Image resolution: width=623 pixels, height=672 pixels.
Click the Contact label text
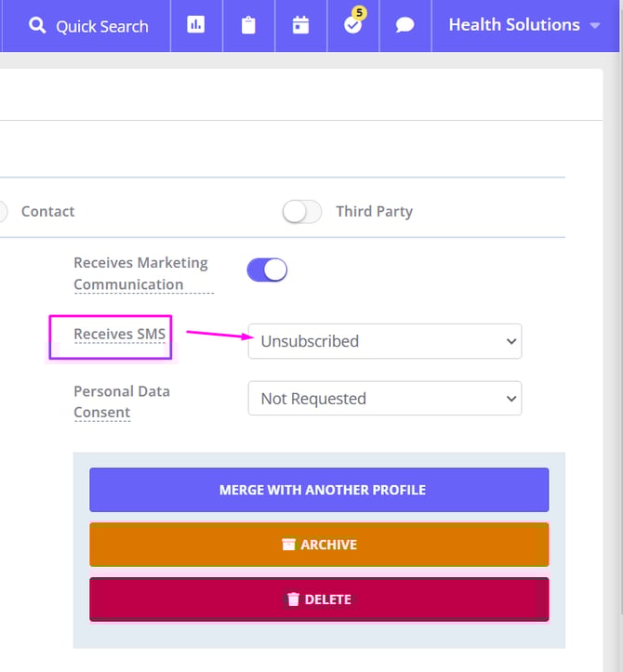(47, 212)
